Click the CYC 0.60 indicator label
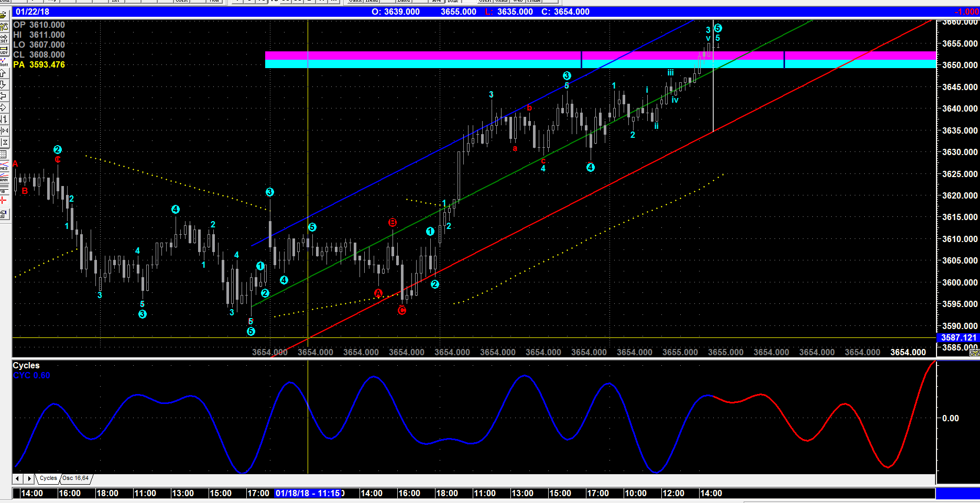This screenshot has width=980, height=503. click(31, 375)
